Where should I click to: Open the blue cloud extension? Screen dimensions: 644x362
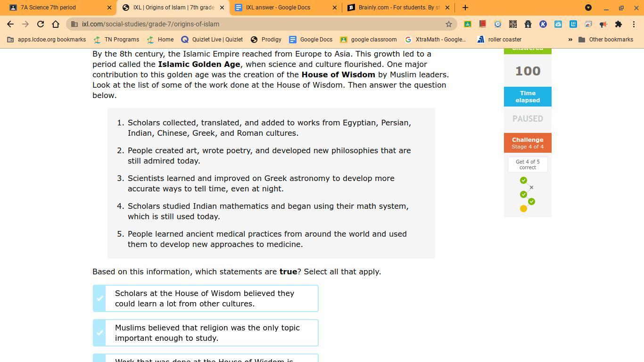pos(558,24)
